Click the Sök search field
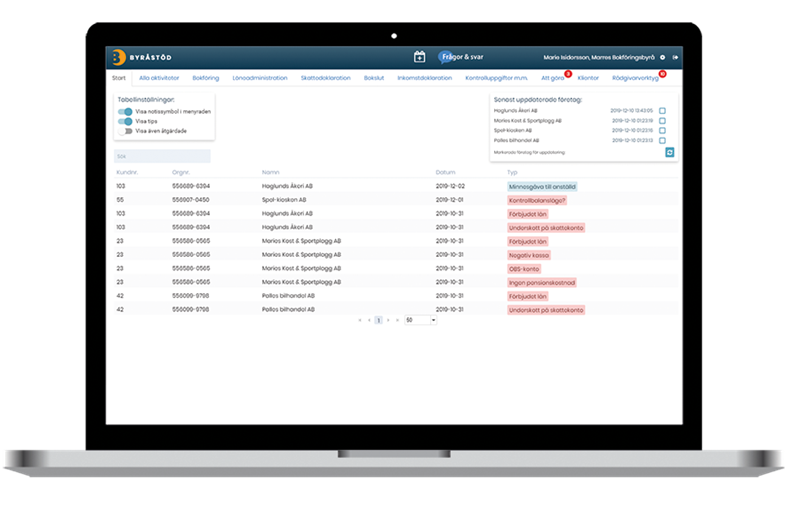800x520 pixels. click(162, 156)
